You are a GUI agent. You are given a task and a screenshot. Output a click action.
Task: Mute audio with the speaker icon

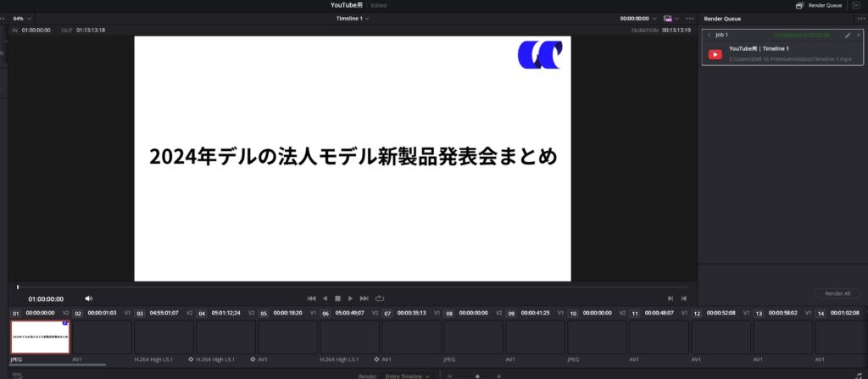(88, 298)
